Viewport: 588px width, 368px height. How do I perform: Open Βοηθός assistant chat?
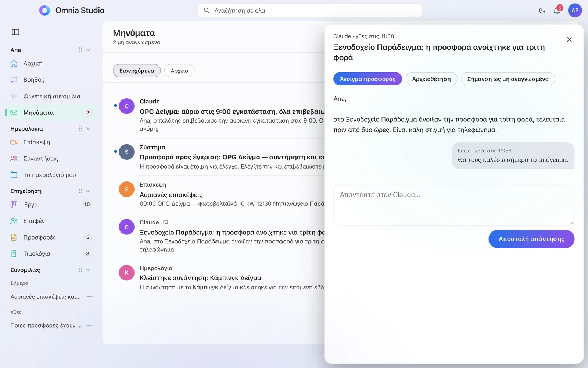tap(50, 79)
